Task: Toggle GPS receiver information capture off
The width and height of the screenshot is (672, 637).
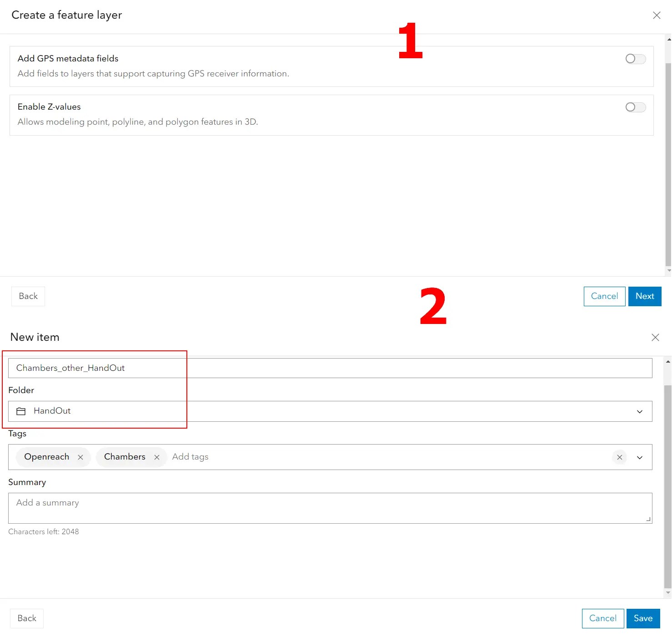Action: [635, 59]
